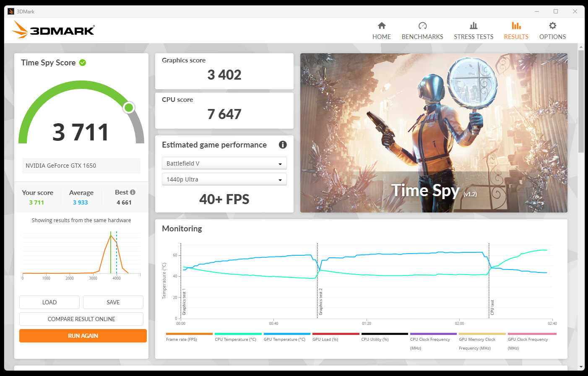Open the HOME tab

pos(381,31)
